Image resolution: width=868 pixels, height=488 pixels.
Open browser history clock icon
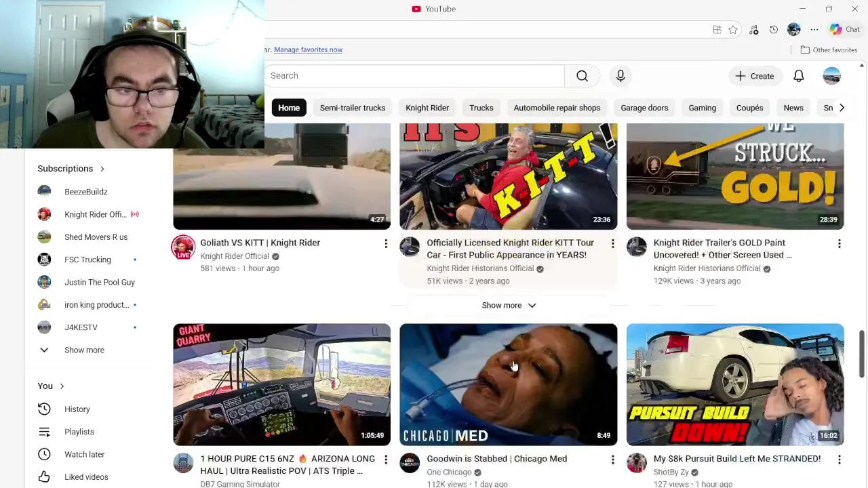point(774,29)
